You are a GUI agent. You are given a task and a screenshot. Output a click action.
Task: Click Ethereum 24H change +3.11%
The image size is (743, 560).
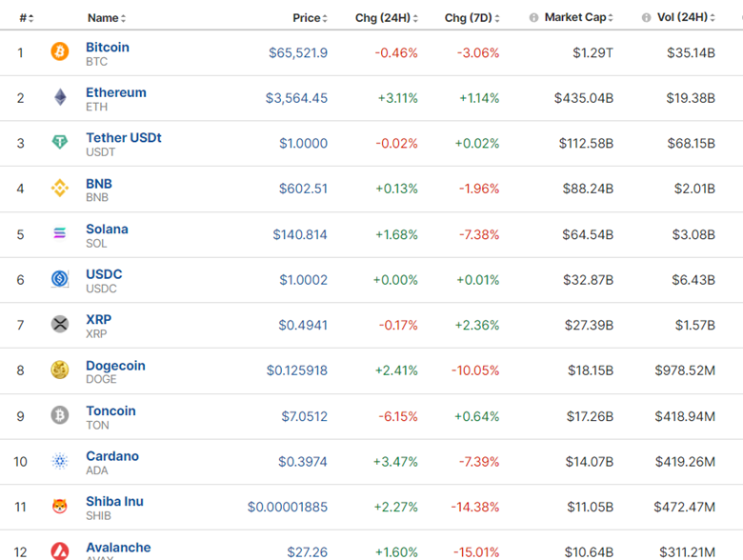point(397,98)
